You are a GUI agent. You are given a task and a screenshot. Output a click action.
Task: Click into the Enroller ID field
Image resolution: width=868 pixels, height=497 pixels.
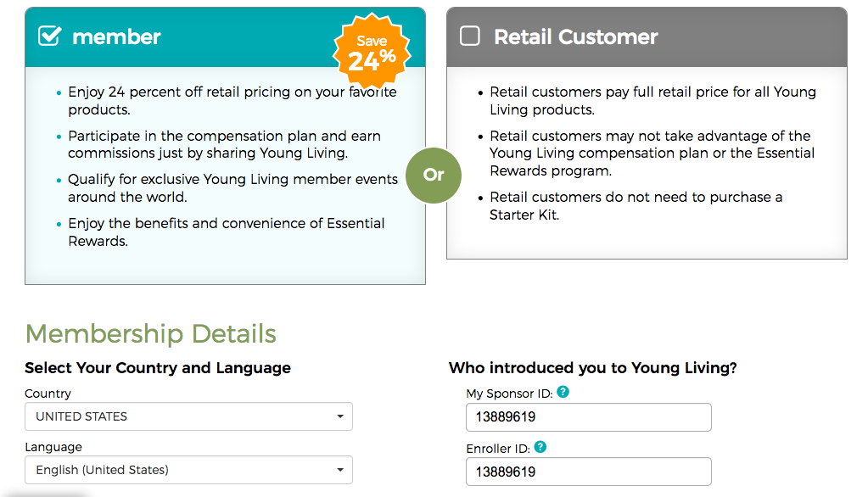(x=589, y=472)
